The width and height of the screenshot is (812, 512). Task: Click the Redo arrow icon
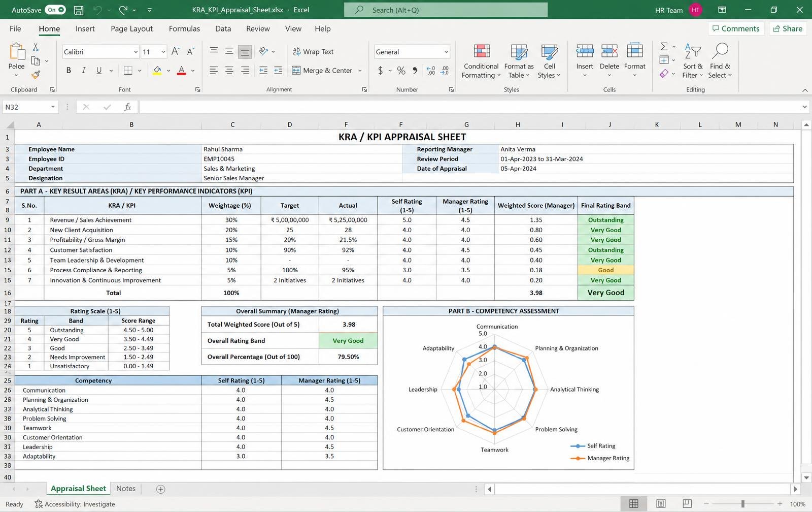(x=123, y=10)
